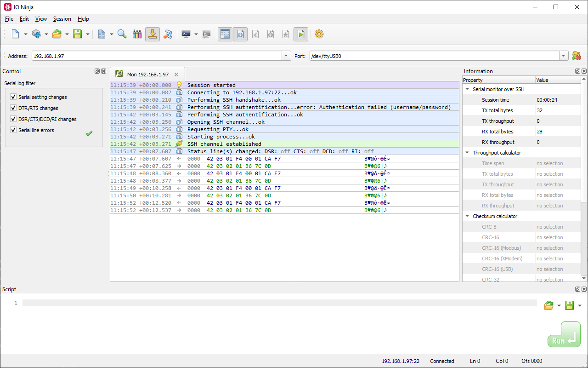Open the Session menu

click(62, 19)
